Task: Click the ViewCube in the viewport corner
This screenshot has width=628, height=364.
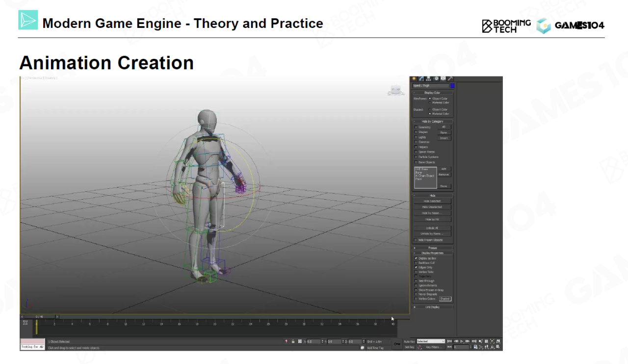Action: pos(395,90)
